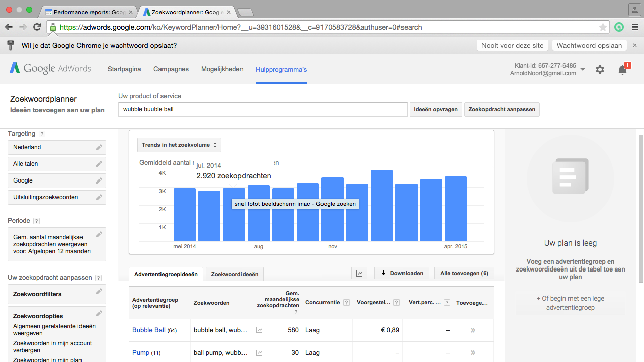Click the Chrome profile icon

point(634,9)
